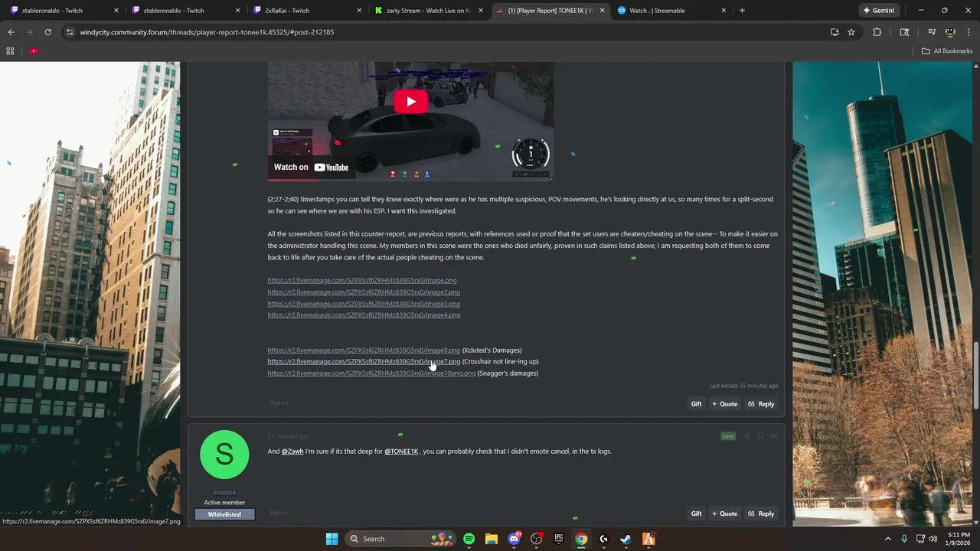Close the zarty Stream tab

[480, 11]
